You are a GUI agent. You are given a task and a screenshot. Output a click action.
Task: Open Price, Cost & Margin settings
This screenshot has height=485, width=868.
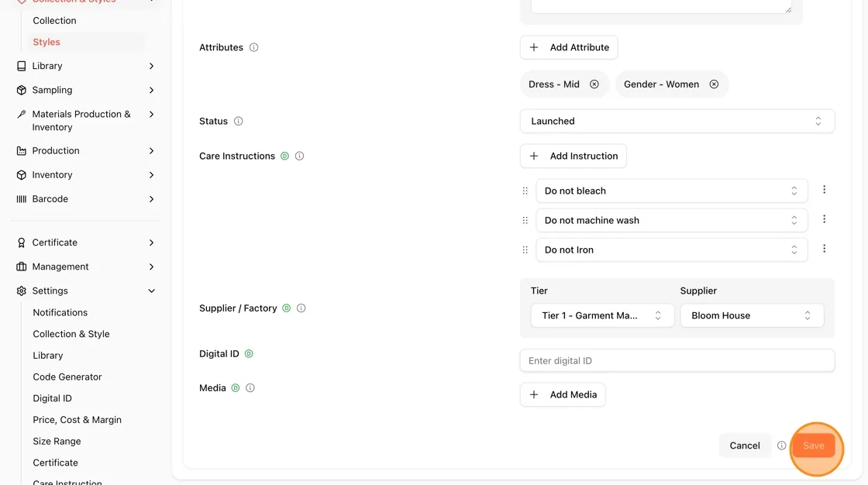77,420
